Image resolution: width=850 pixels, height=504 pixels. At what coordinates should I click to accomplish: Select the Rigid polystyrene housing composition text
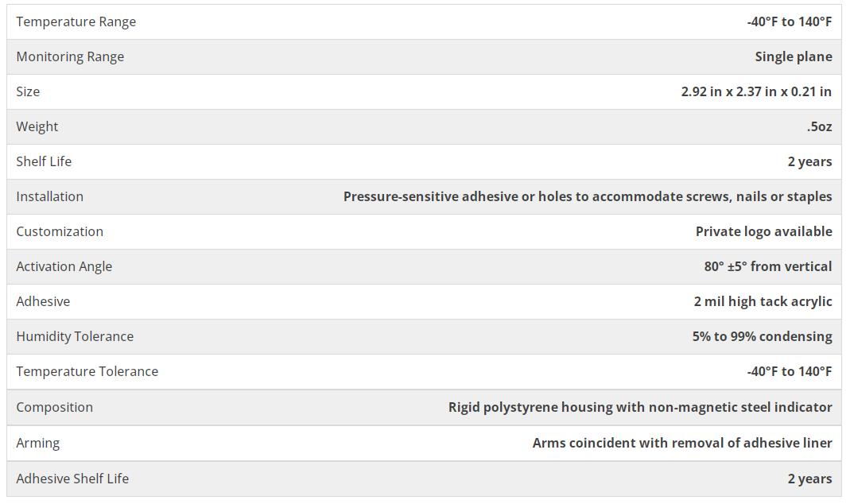[639, 407]
